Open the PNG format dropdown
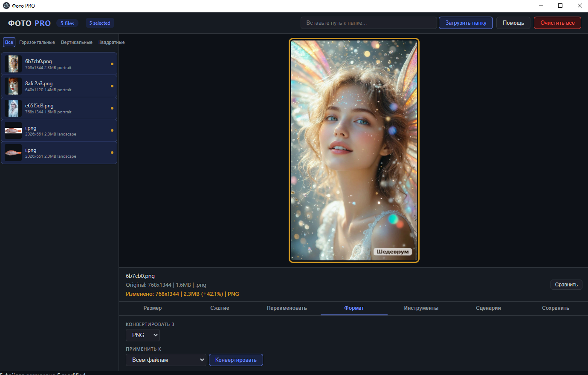The height and width of the screenshot is (375, 588). tap(143, 335)
